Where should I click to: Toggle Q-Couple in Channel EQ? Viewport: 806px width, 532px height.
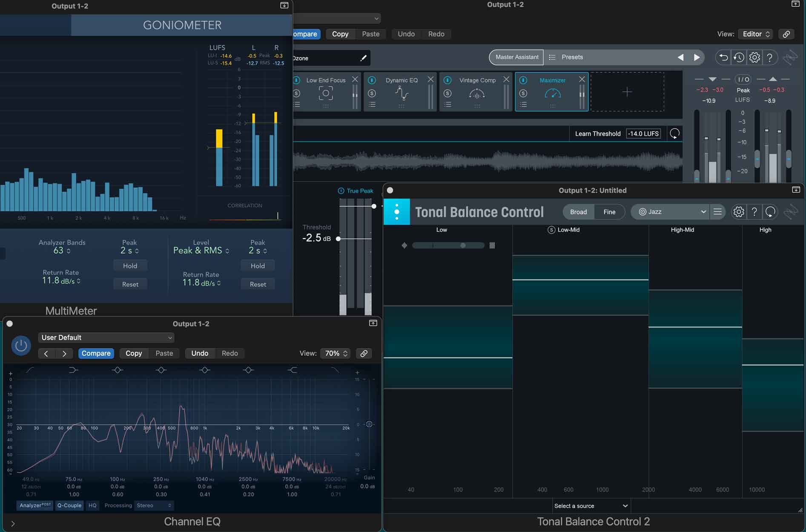tap(69, 505)
